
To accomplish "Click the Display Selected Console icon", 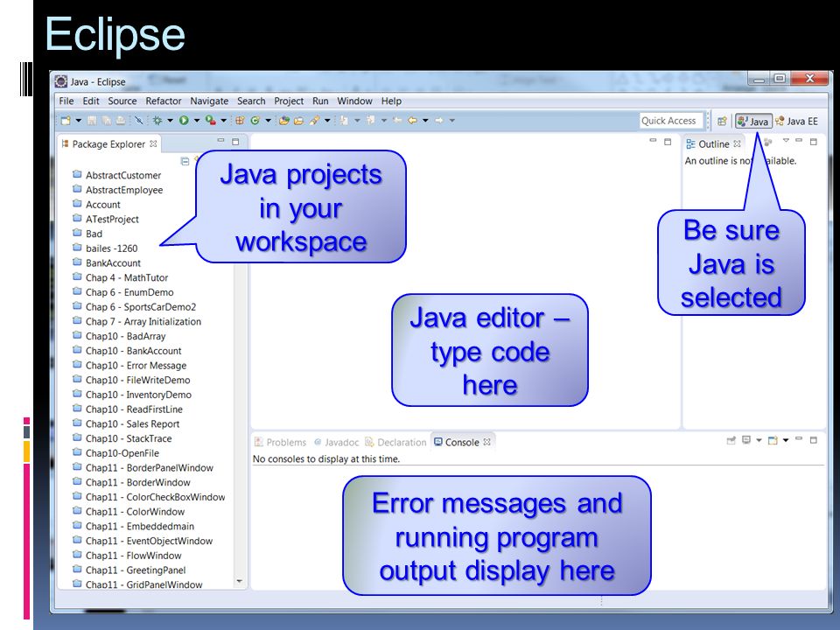I will (x=746, y=440).
